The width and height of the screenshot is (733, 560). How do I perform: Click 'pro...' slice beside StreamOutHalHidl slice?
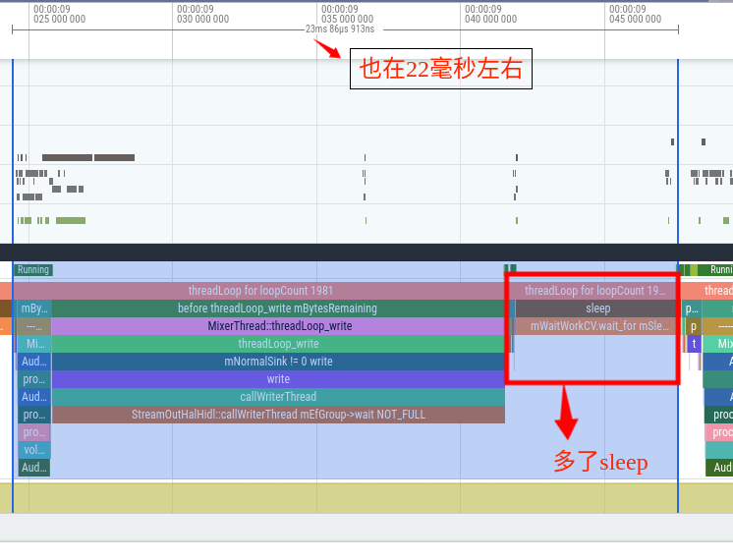point(34,415)
